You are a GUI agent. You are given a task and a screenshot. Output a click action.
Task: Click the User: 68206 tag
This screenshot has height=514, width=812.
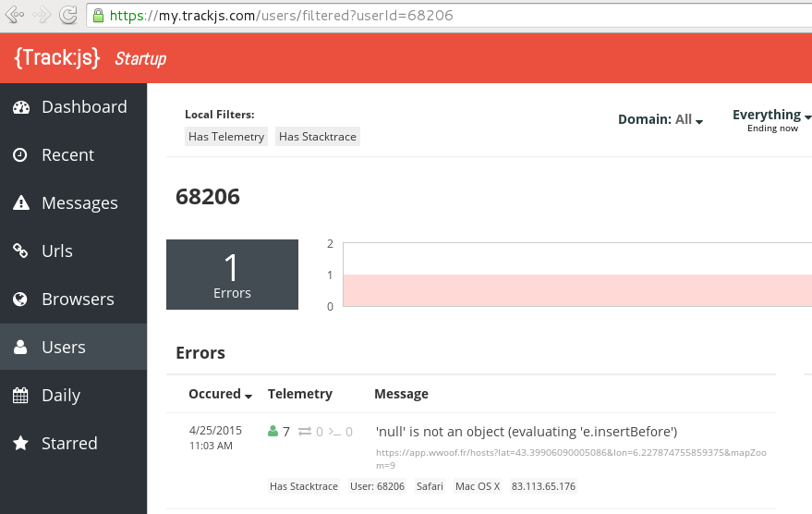[x=378, y=486]
